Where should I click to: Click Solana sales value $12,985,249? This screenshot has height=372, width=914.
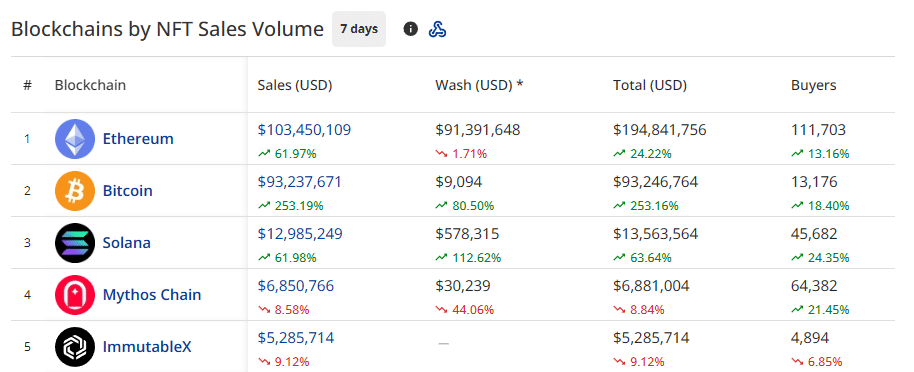coord(300,233)
